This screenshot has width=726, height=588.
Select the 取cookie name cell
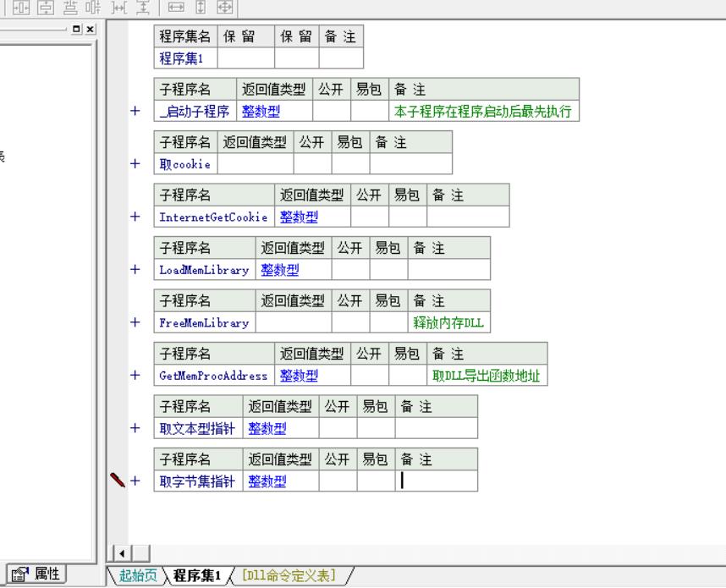tap(185, 164)
